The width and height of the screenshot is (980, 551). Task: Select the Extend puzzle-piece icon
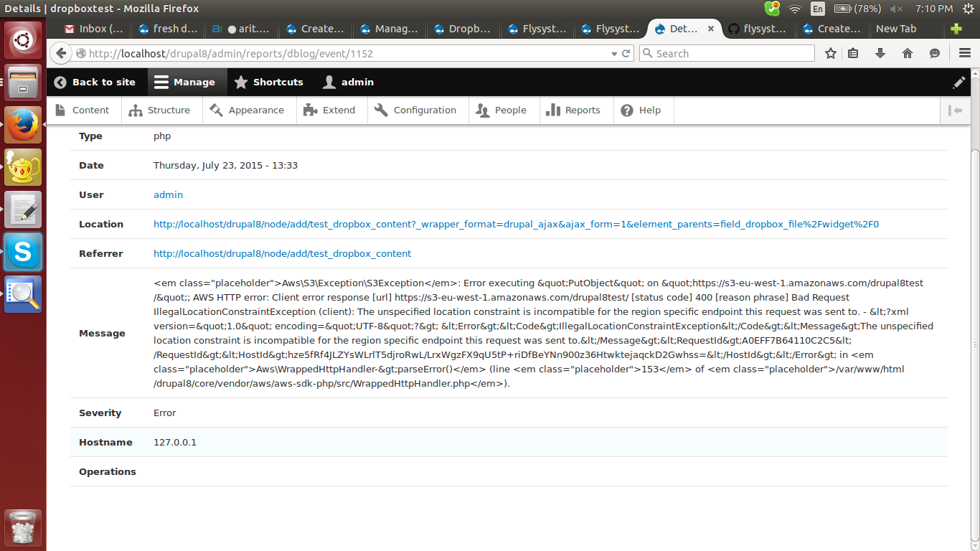point(308,110)
